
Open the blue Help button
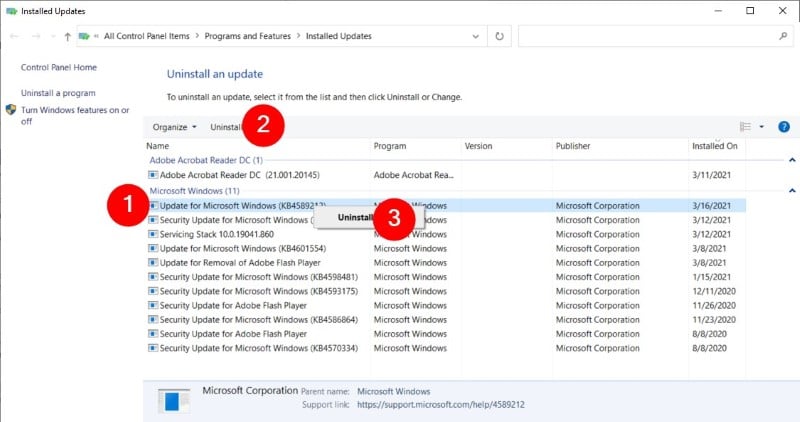tap(784, 127)
